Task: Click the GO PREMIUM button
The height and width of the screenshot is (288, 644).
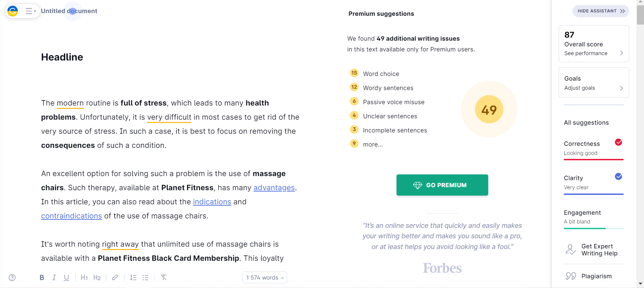Action: pos(442,185)
